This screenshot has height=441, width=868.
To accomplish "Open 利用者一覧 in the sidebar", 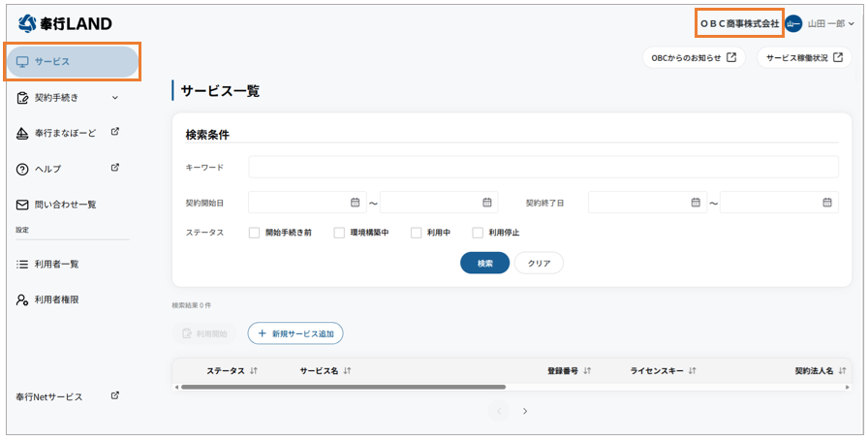I will 56,264.
